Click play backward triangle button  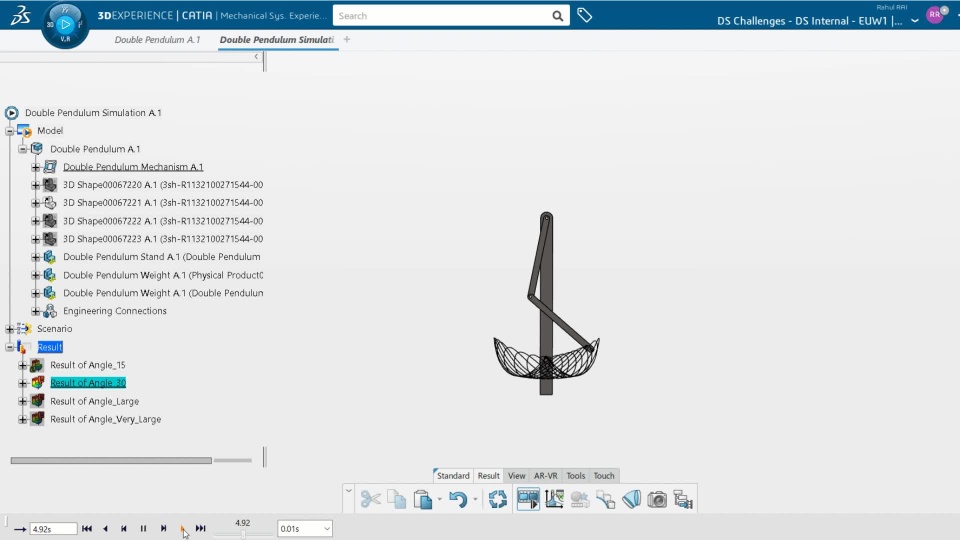click(105, 528)
